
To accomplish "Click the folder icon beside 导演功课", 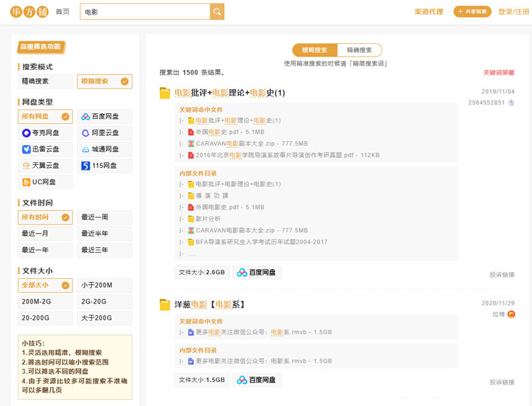I will (191, 196).
